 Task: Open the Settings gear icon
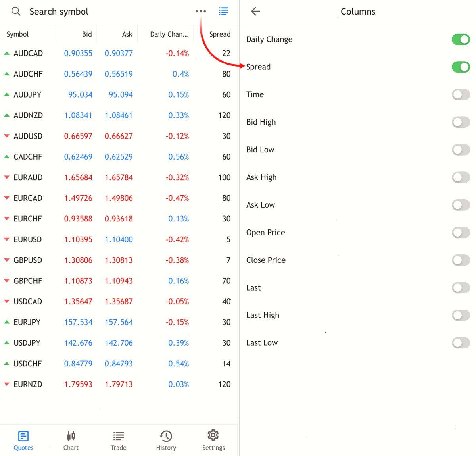coord(213,435)
